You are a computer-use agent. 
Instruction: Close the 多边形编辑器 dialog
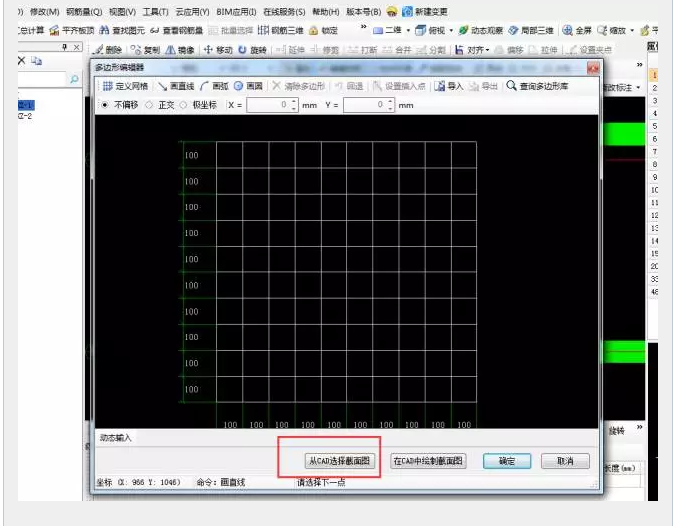593,68
